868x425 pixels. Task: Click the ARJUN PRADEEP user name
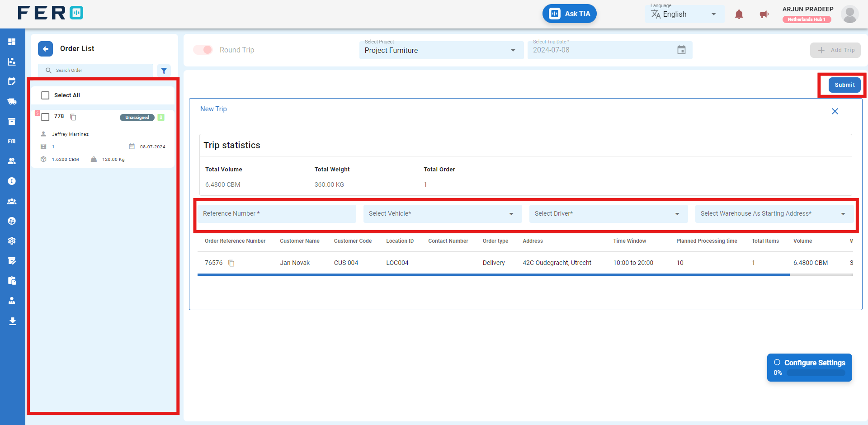[x=808, y=9]
